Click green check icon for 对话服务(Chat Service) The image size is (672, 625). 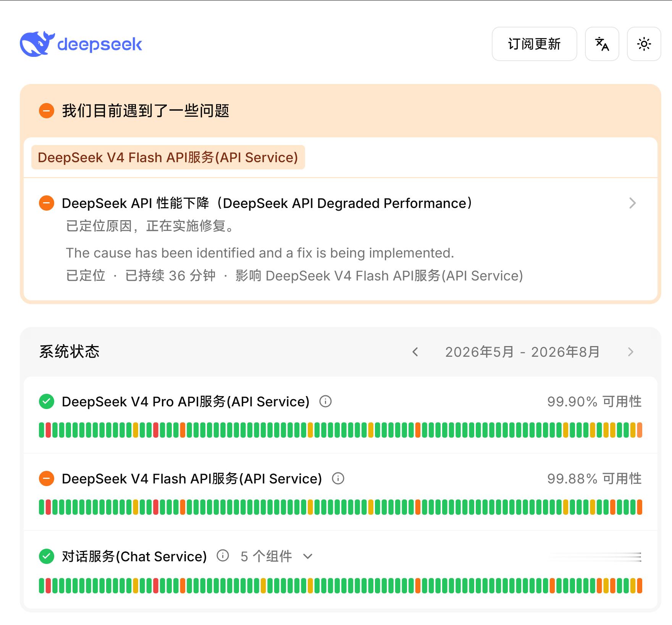47,556
